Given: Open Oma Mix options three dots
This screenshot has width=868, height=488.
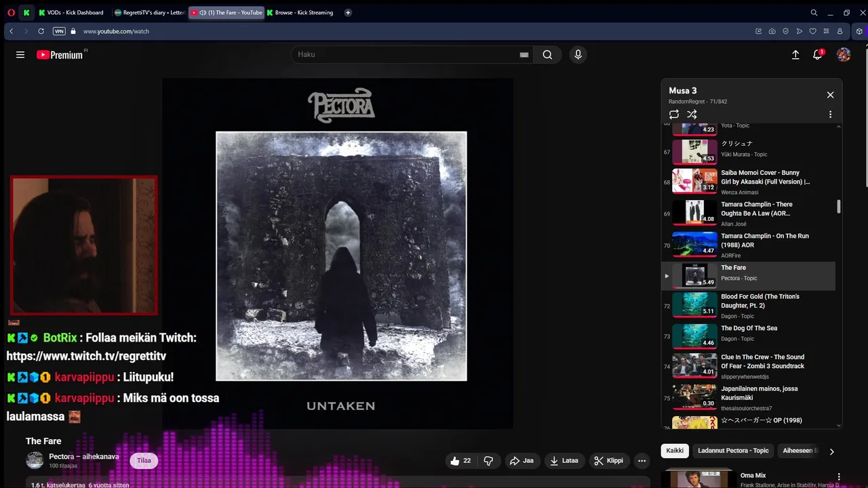Looking at the screenshot, I should (x=839, y=476).
